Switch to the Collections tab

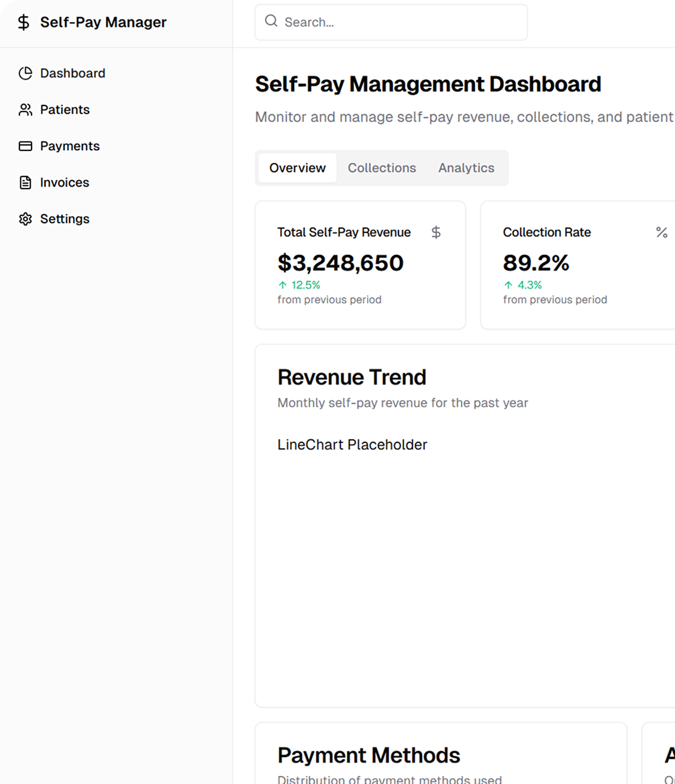tap(382, 168)
